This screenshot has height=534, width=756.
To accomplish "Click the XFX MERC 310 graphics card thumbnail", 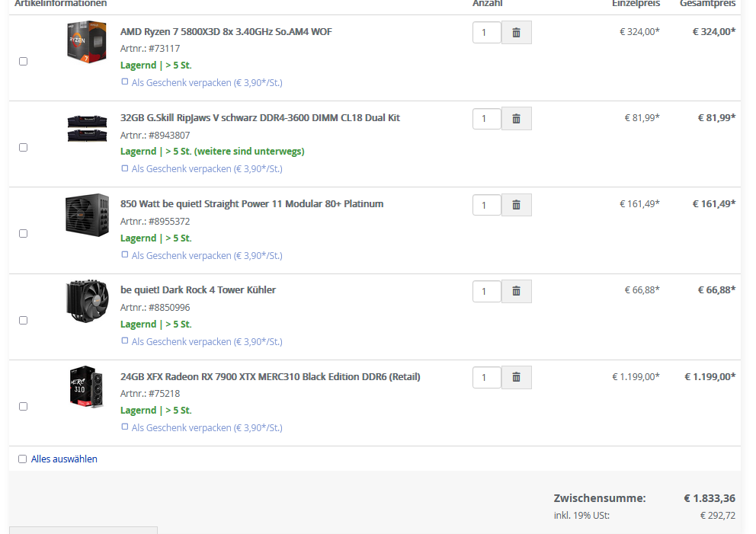I will click(87, 386).
